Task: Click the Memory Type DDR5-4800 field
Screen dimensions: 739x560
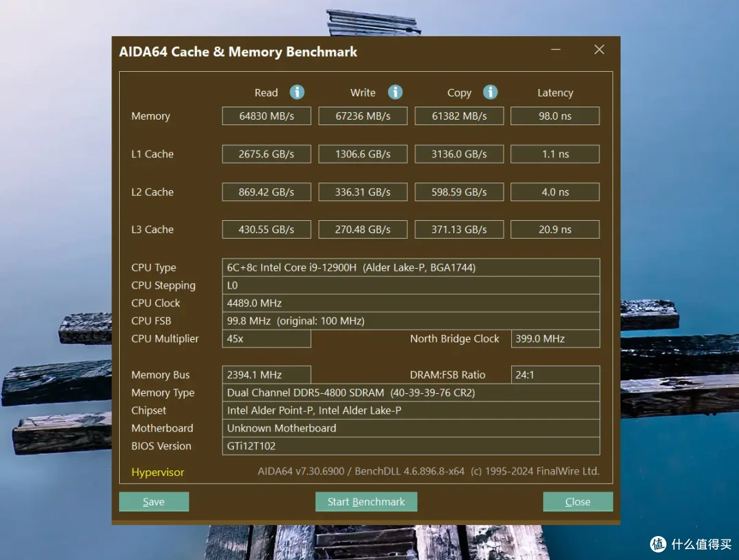Action: (411, 392)
